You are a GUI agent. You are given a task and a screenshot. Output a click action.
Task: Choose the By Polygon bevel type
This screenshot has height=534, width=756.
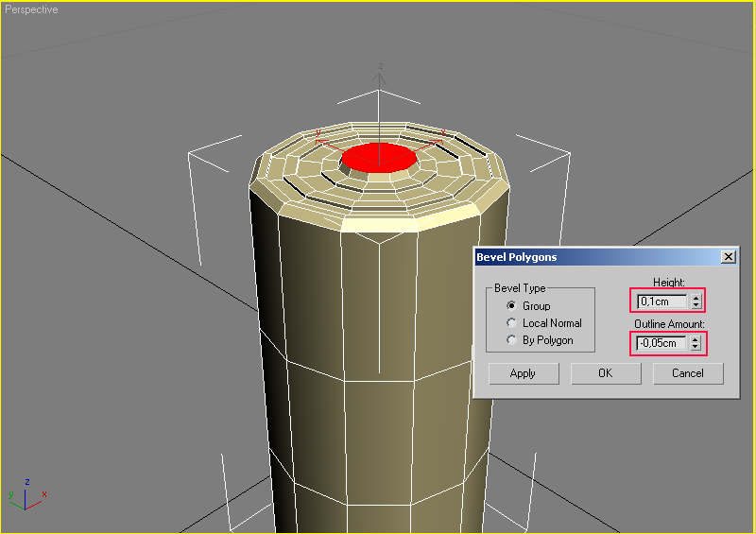511,339
